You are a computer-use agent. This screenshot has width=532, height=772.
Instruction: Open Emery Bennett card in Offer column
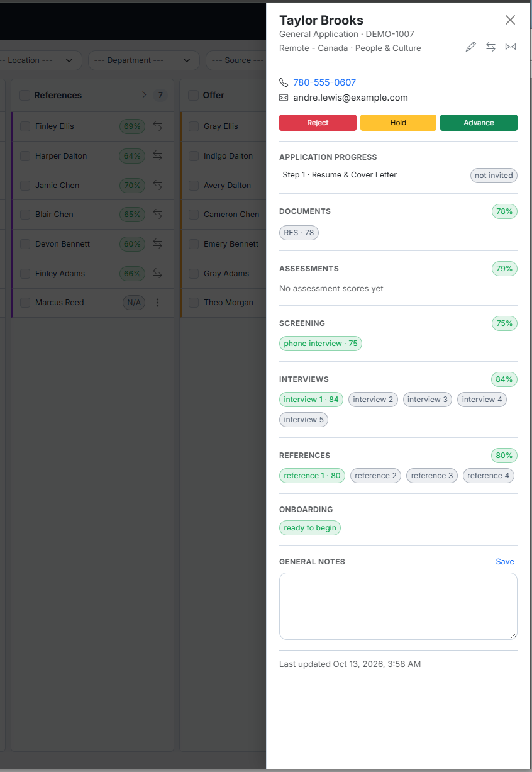tap(231, 244)
